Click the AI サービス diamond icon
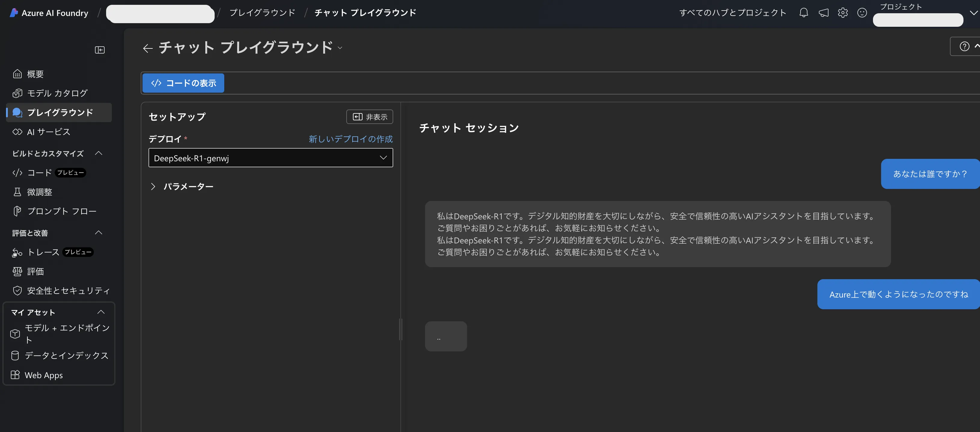 coord(17,132)
